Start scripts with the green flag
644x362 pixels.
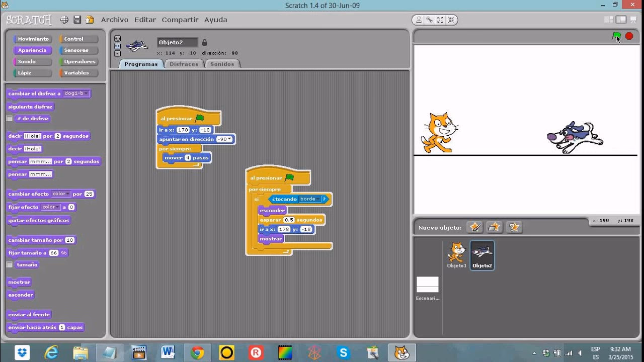click(616, 36)
